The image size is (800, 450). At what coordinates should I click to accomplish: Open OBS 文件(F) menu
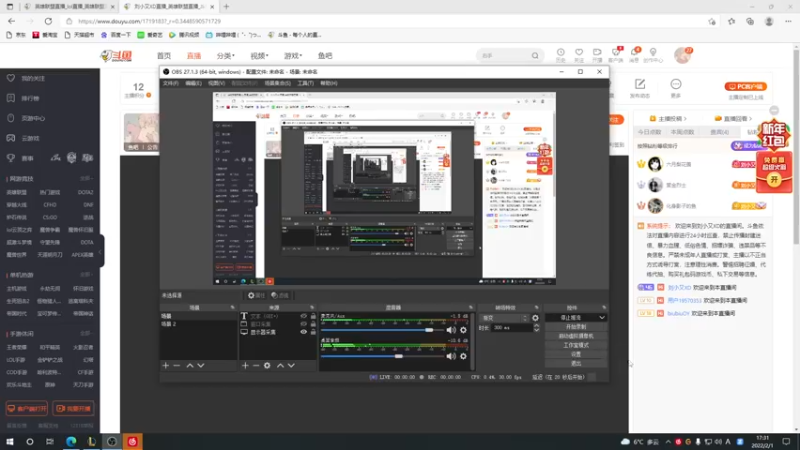click(x=171, y=83)
